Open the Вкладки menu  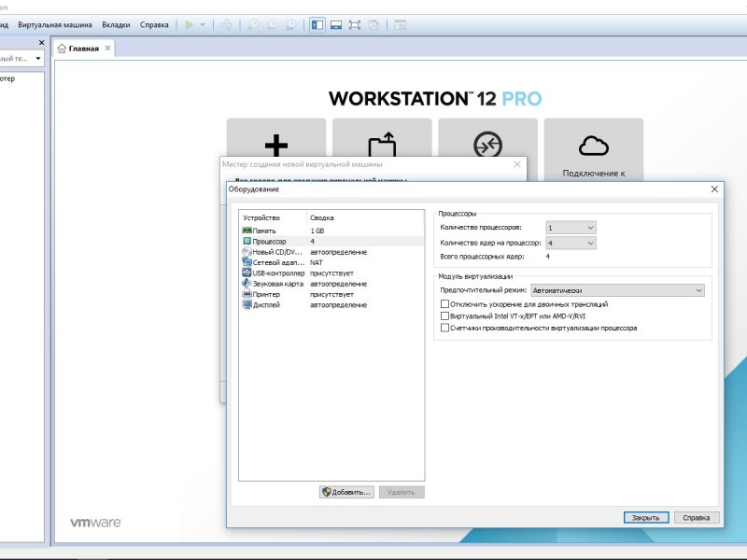click(x=116, y=25)
